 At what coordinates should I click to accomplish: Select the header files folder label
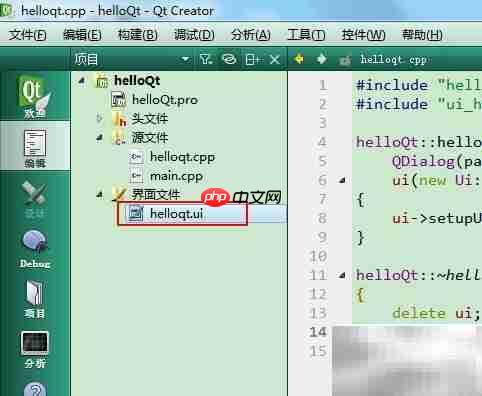coord(150,119)
